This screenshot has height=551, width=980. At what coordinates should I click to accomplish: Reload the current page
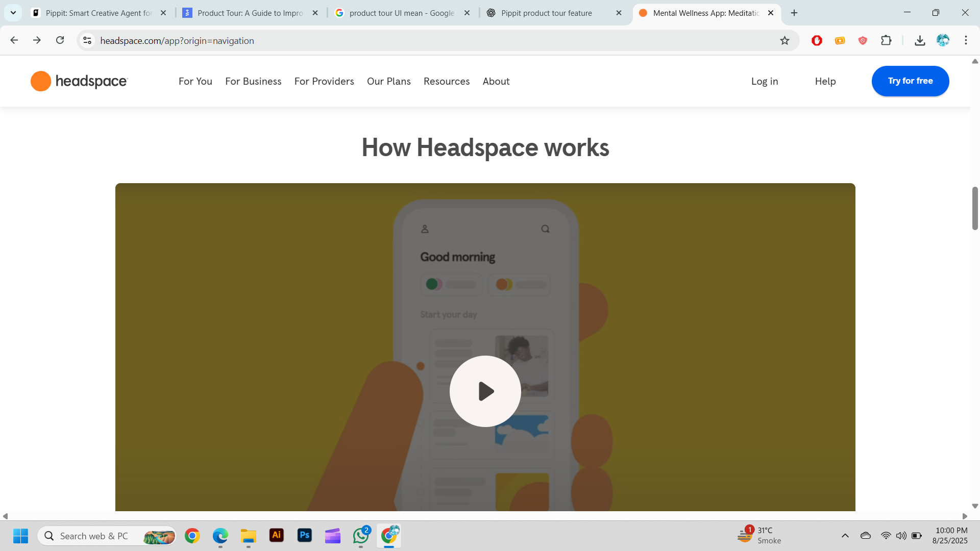(60, 40)
